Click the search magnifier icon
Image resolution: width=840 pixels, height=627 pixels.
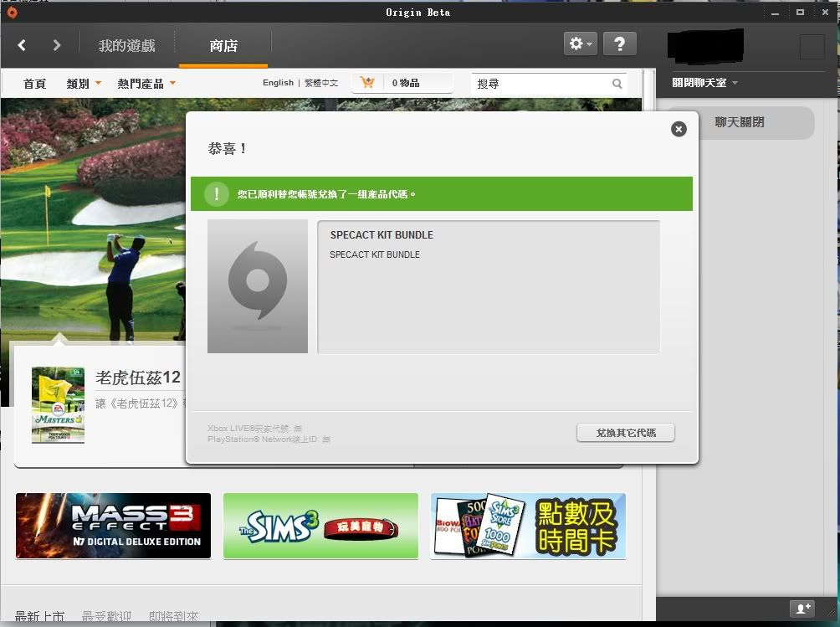click(x=617, y=84)
